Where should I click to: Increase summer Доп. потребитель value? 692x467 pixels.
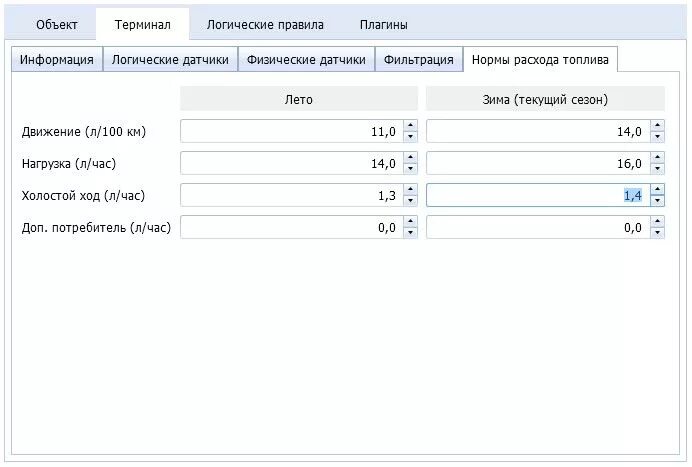410,222
